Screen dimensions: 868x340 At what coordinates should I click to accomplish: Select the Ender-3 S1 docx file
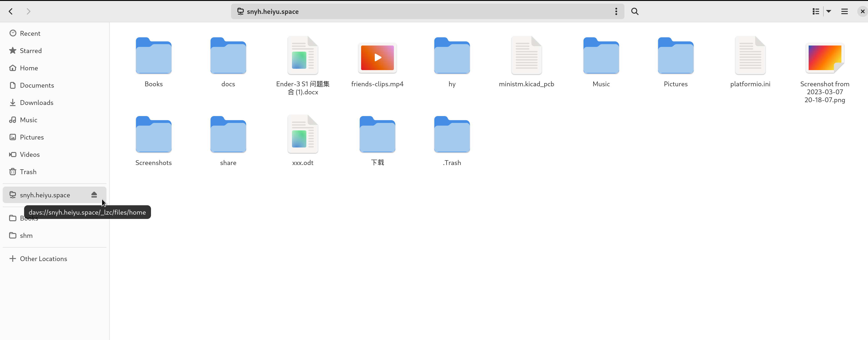click(303, 55)
